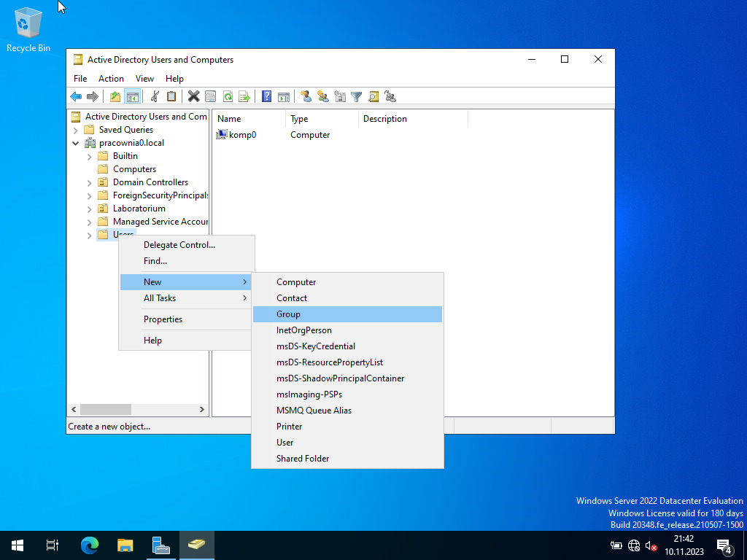Open File Explorer from taskbar
747x560 pixels.
coord(125,545)
